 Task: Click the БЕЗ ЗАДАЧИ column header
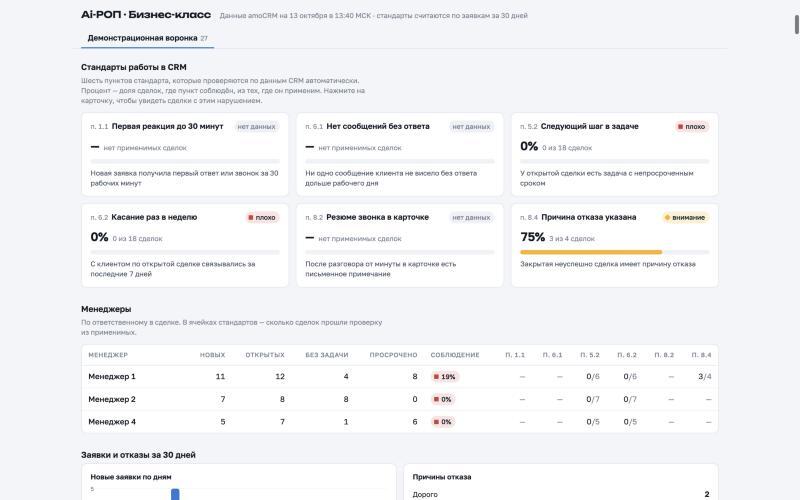[x=327, y=355]
